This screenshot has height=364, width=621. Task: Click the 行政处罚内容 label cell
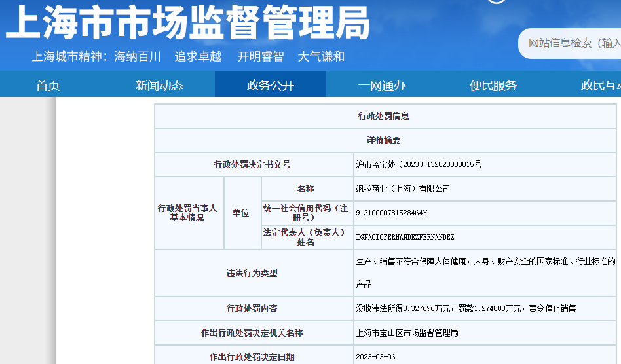point(254,308)
